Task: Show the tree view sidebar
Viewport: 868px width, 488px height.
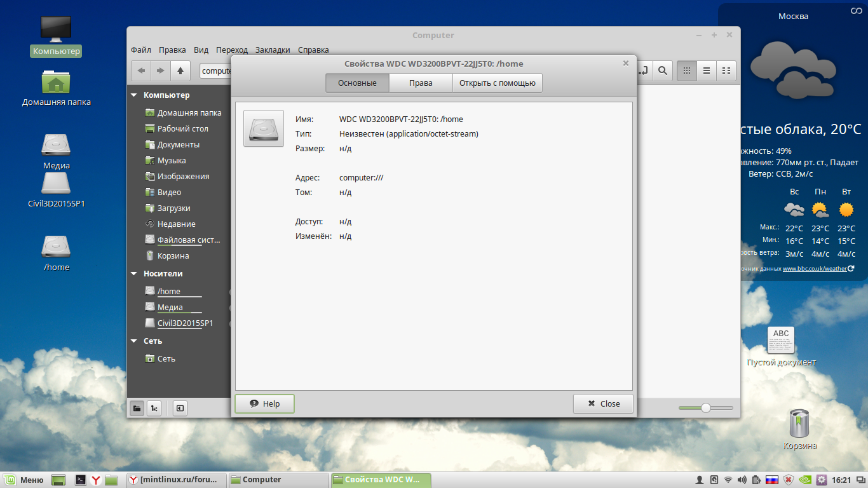Action: (154, 408)
